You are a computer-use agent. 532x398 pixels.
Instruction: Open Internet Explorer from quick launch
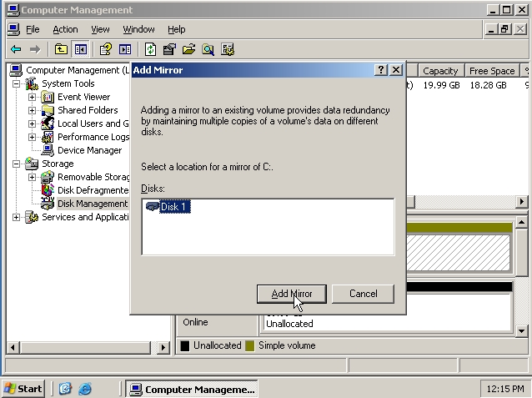[85, 389]
